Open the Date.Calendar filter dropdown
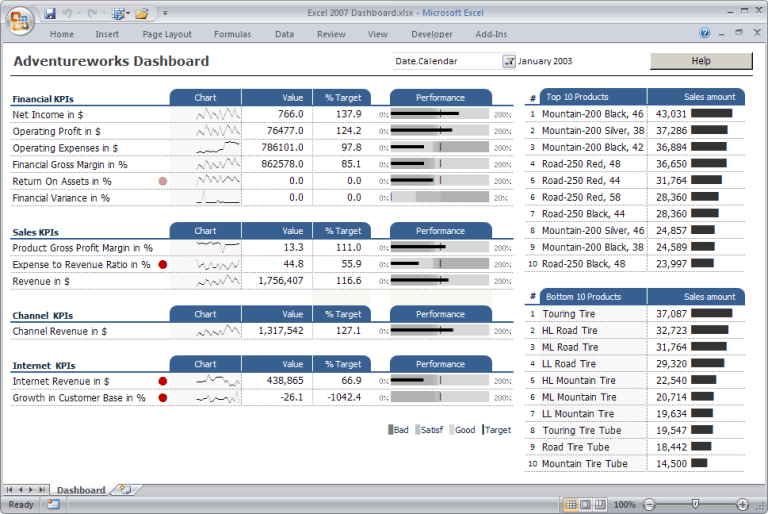Image resolution: width=768 pixels, height=514 pixels. (509, 61)
